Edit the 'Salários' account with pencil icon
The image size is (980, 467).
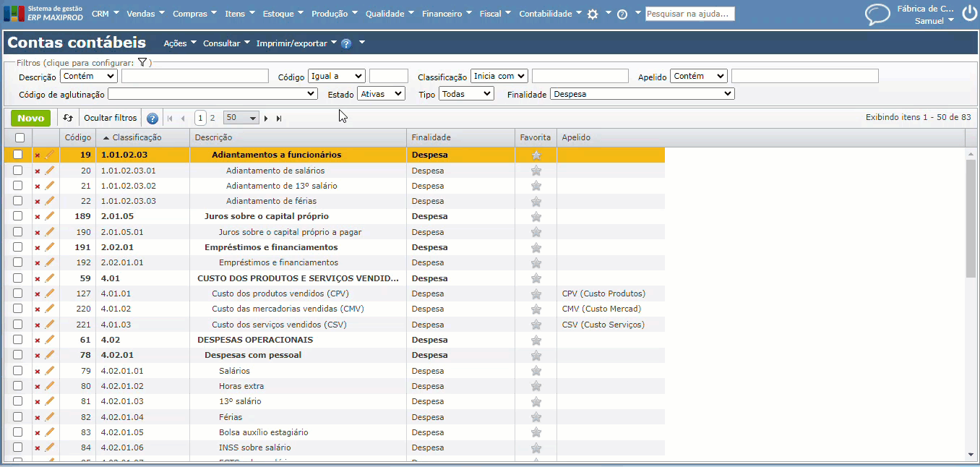click(x=50, y=371)
